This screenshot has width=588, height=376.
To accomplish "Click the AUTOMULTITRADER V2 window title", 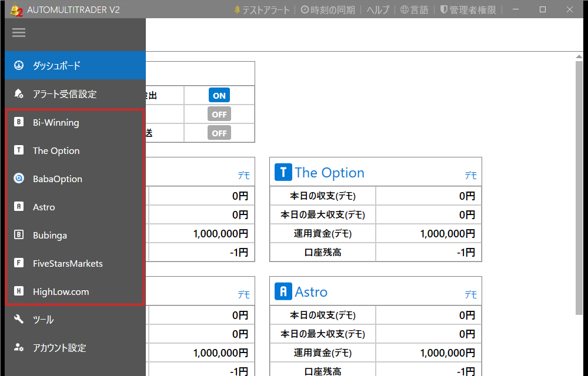I will (x=73, y=10).
